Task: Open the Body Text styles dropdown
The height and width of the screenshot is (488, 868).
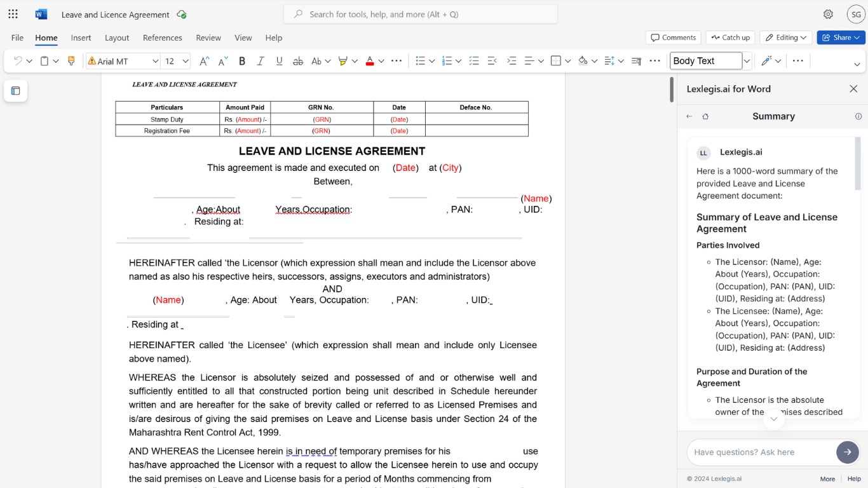Action: 747,61
